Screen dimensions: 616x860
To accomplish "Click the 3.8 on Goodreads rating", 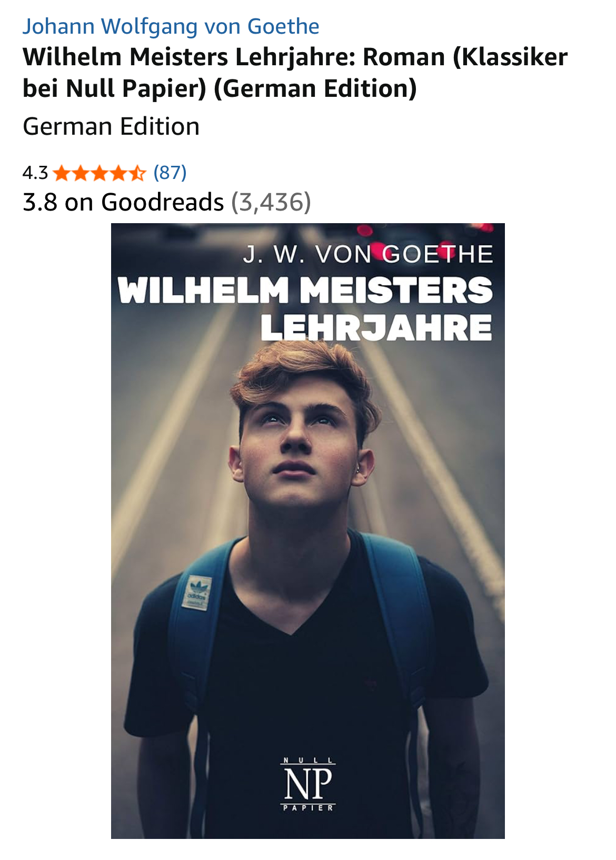I will click(x=166, y=202).
